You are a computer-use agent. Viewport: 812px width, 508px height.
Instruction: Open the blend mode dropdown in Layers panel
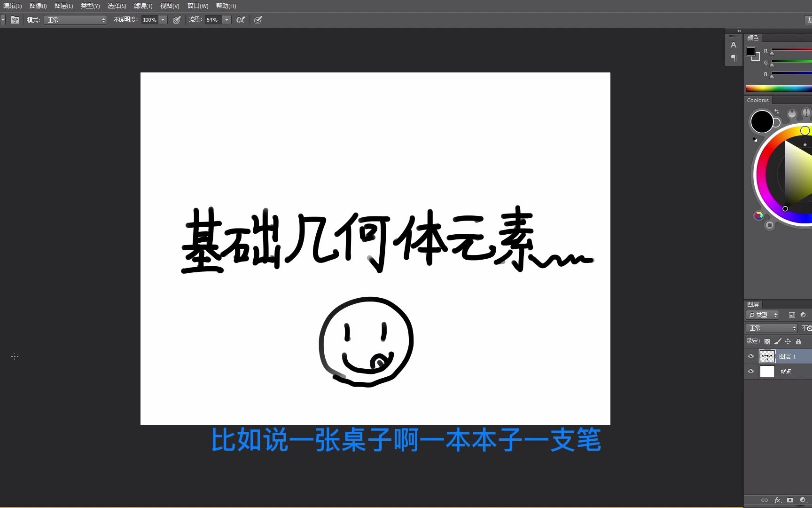click(771, 328)
